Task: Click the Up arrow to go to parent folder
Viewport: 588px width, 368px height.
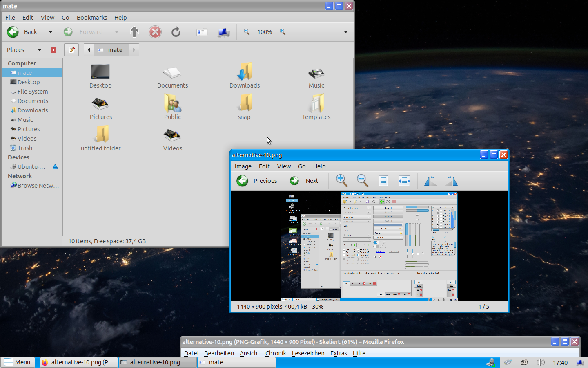Action: [x=134, y=32]
